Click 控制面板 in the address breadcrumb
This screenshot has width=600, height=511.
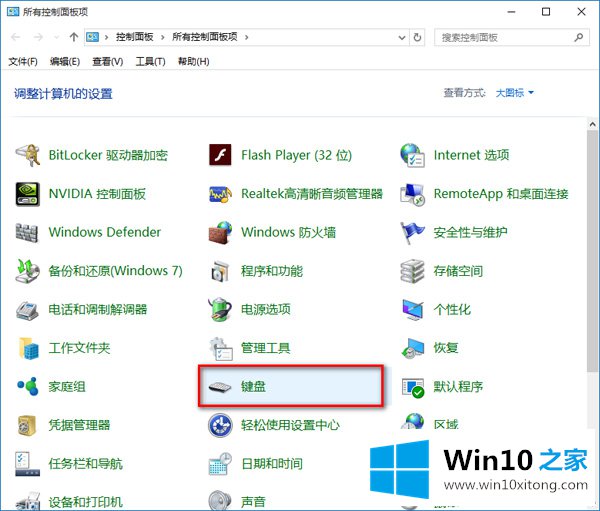tap(135, 37)
